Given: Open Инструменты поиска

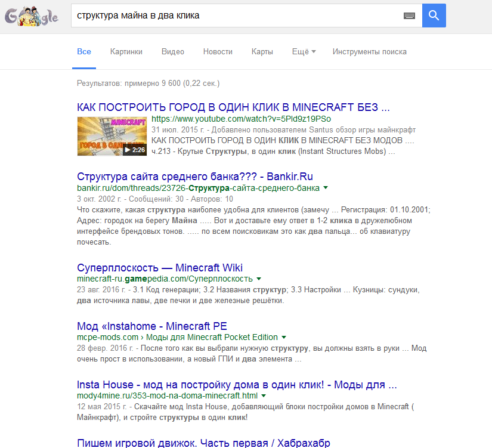Looking at the screenshot, I should 369,52.
